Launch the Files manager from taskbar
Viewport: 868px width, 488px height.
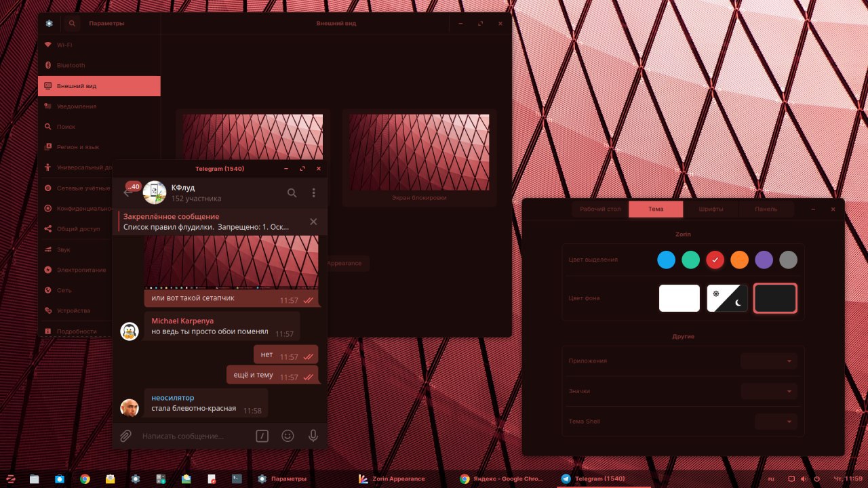35,479
